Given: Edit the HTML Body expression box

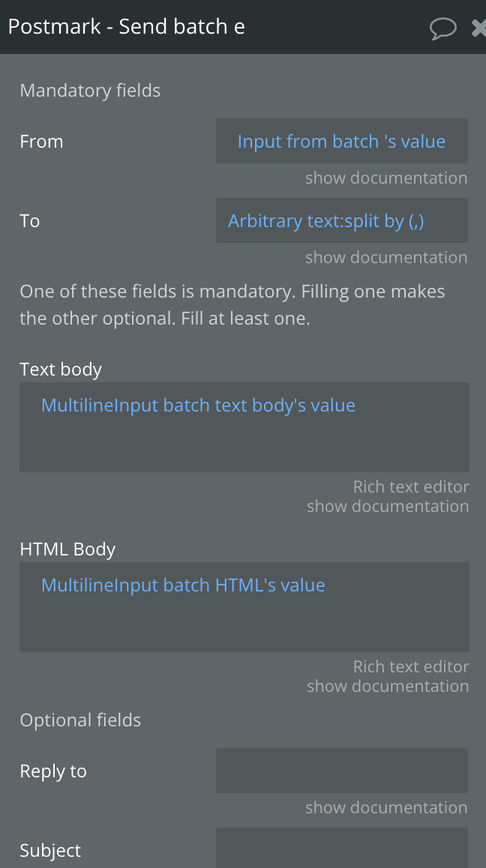Looking at the screenshot, I should 244,607.
